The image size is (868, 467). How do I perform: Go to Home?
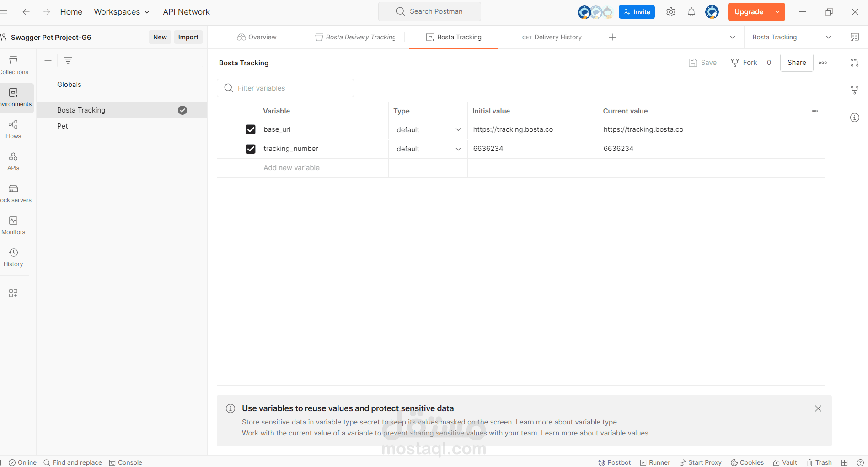[x=71, y=12]
